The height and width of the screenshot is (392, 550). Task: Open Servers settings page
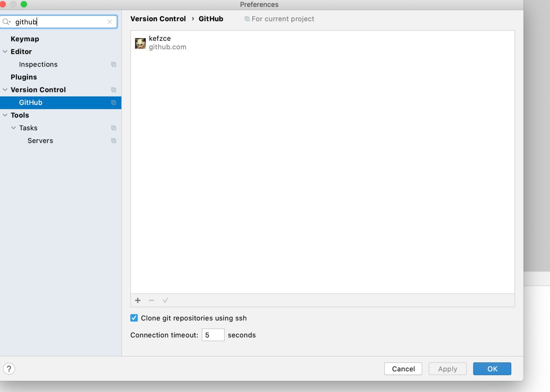pyautogui.click(x=40, y=141)
